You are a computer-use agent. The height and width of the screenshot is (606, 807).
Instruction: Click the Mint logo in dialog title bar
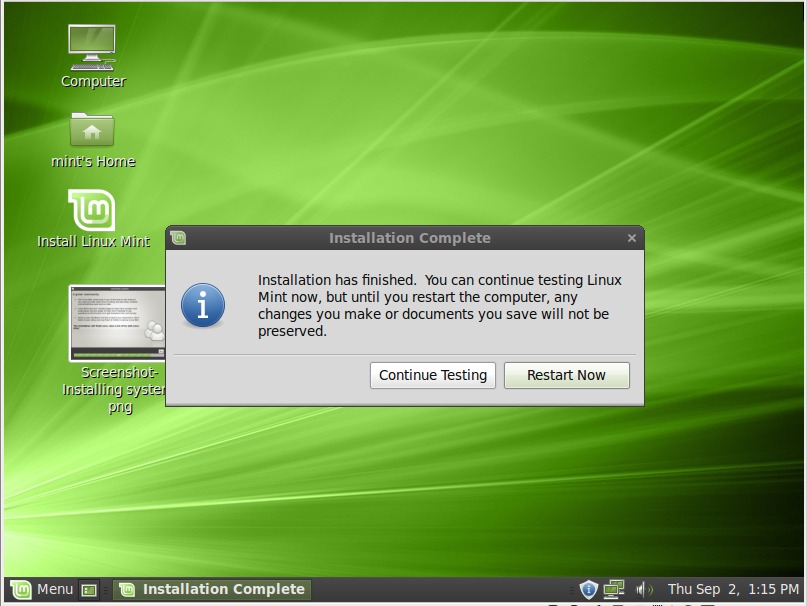[x=178, y=238]
